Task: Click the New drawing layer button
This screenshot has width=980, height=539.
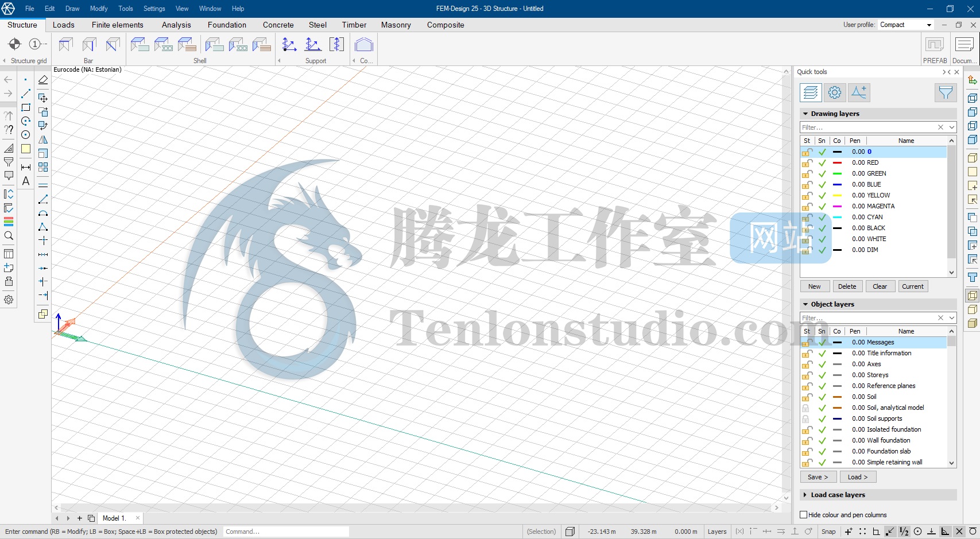Action: click(814, 286)
